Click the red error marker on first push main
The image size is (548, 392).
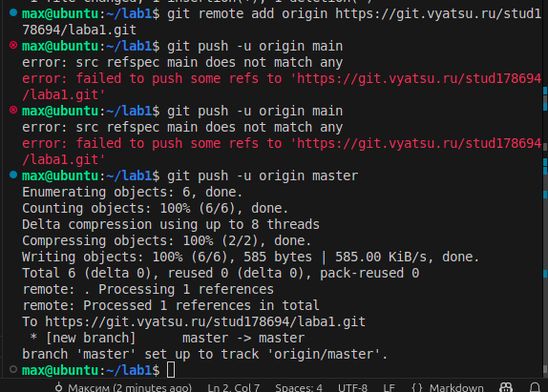[x=13, y=46]
